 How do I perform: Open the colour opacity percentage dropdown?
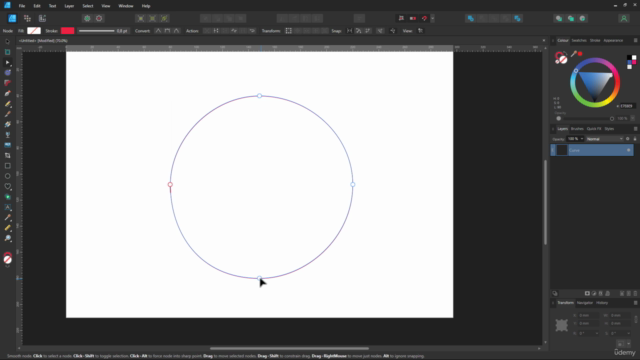coord(632,118)
